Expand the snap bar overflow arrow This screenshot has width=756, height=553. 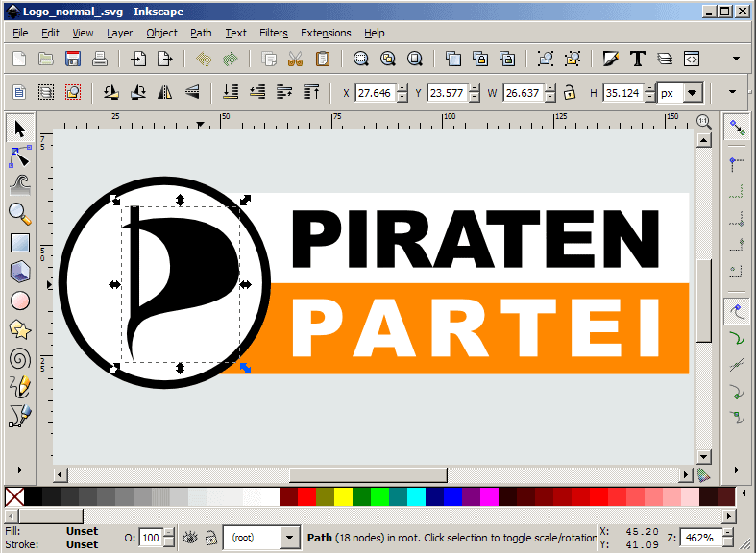(736, 469)
